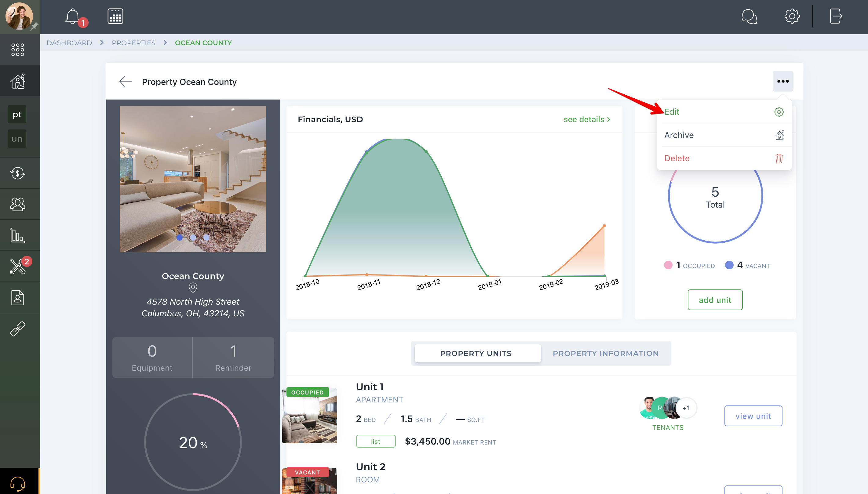The image size is (868, 494).
Task: Click the three-dots more options button
Action: pyautogui.click(x=783, y=81)
